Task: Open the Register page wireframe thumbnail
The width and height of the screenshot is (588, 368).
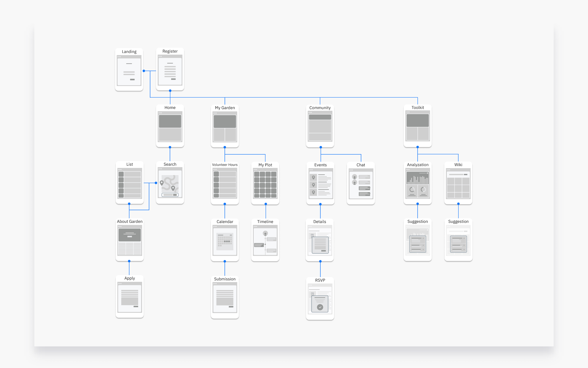Action: click(170, 70)
